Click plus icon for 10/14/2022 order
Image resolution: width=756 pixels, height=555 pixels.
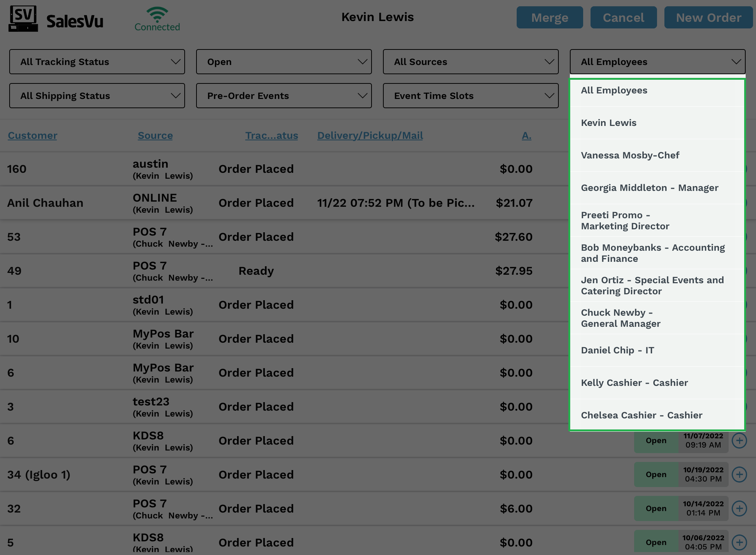click(x=739, y=508)
